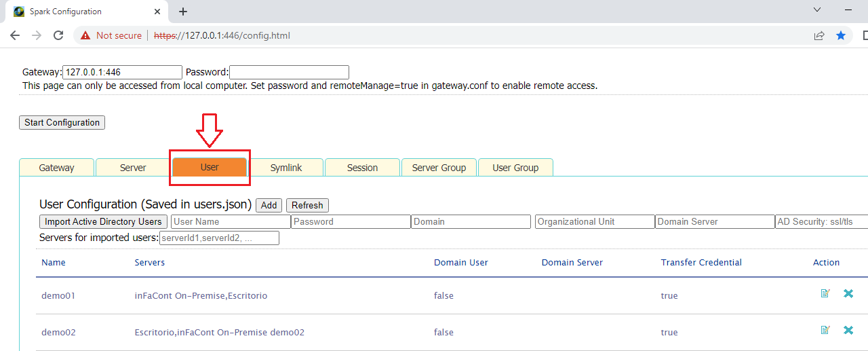Click the User Configuration heading

(x=145, y=204)
